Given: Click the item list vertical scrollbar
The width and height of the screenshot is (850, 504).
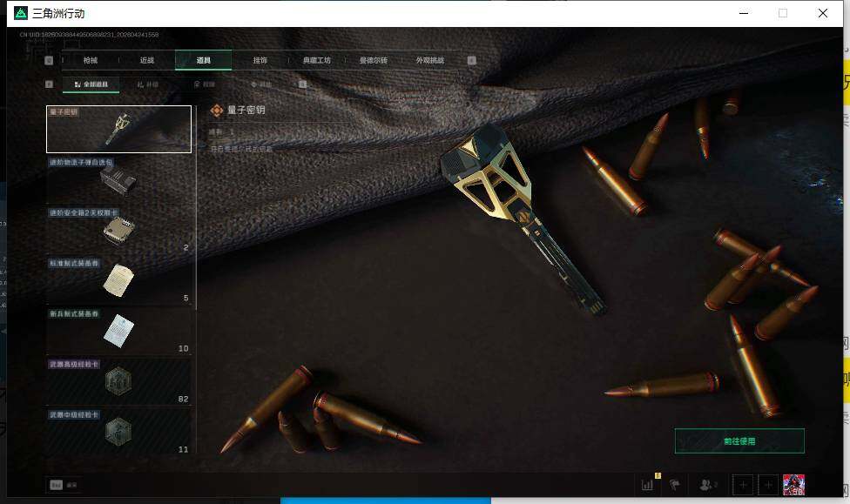Looking at the screenshot, I should coord(196,207).
